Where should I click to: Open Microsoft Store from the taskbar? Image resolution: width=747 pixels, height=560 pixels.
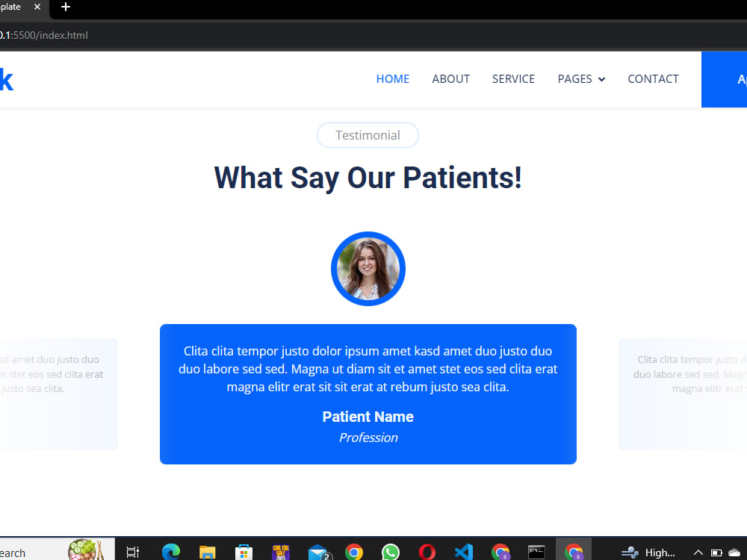[x=244, y=552]
